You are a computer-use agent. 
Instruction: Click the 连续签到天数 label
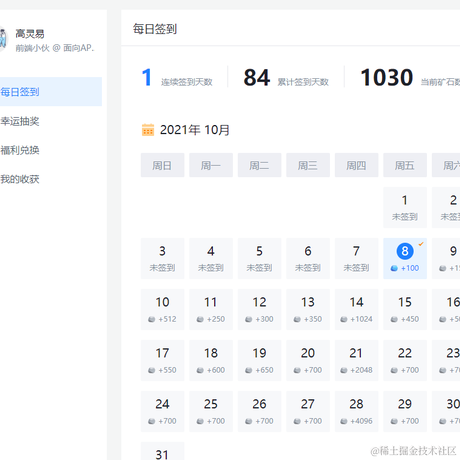coord(187,82)
